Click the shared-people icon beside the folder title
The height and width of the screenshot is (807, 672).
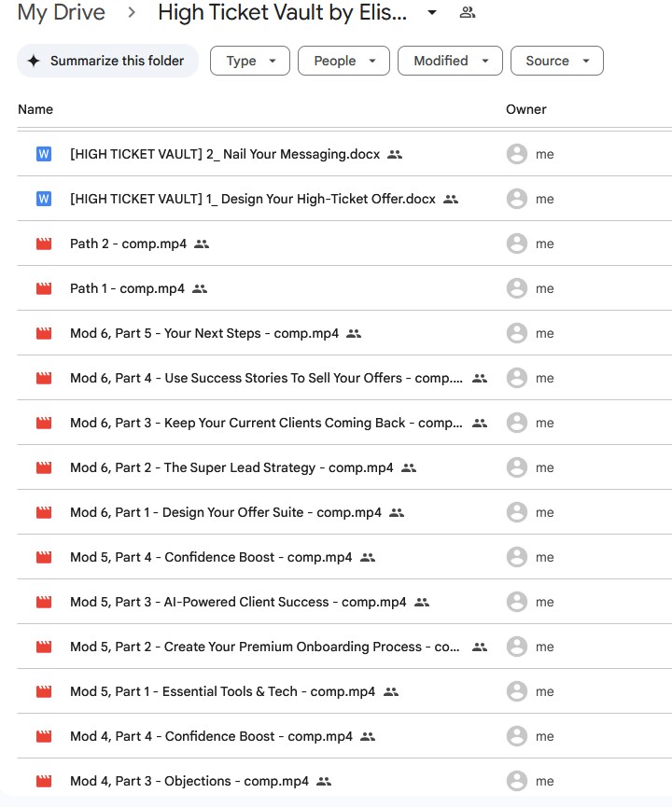[x=468, y=13]
